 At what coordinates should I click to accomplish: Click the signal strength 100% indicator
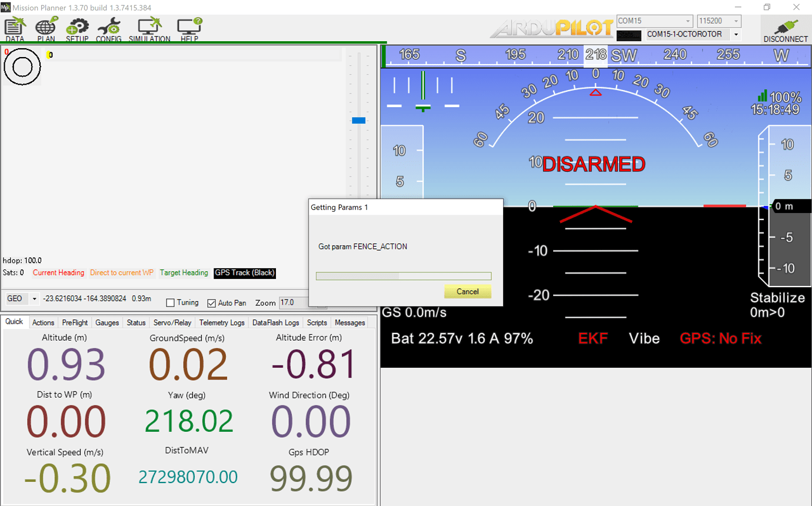pos(779,96)
